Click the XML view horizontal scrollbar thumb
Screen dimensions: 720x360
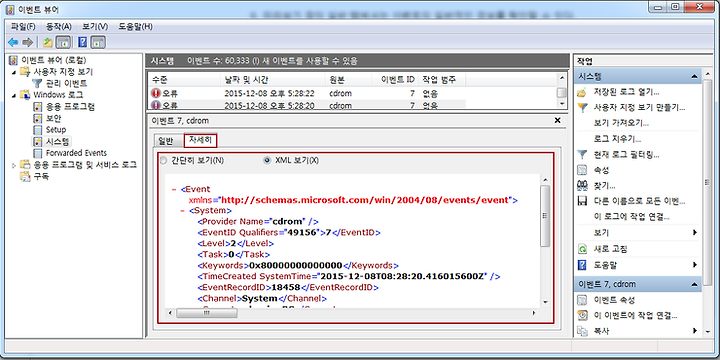(x=207, y=313)
